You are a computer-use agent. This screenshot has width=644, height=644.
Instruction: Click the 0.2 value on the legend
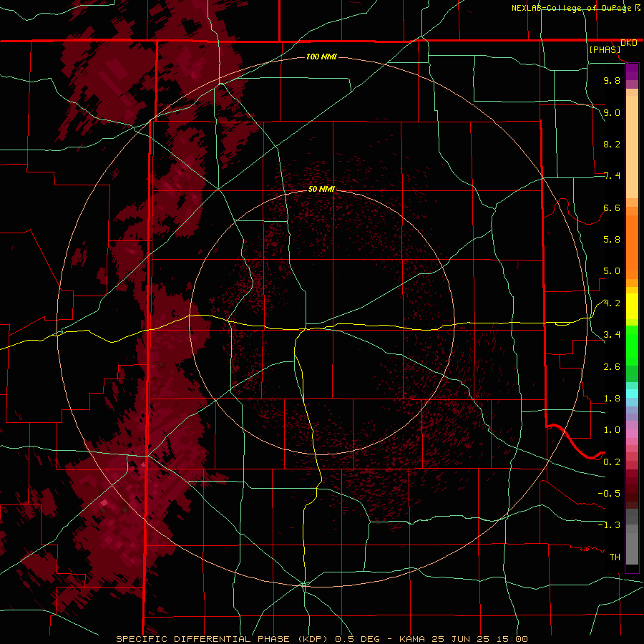pyautogui.click(x=612, y=462)
